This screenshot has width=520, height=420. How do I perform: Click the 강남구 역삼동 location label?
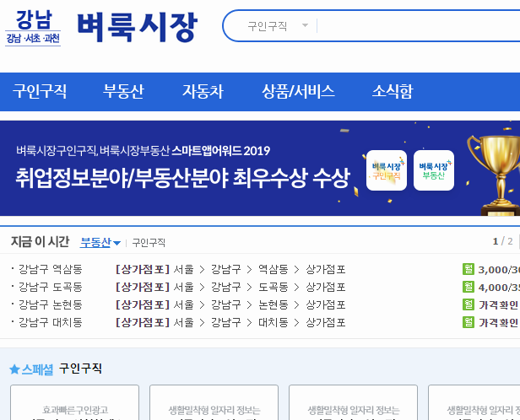(x=50, y=269)
